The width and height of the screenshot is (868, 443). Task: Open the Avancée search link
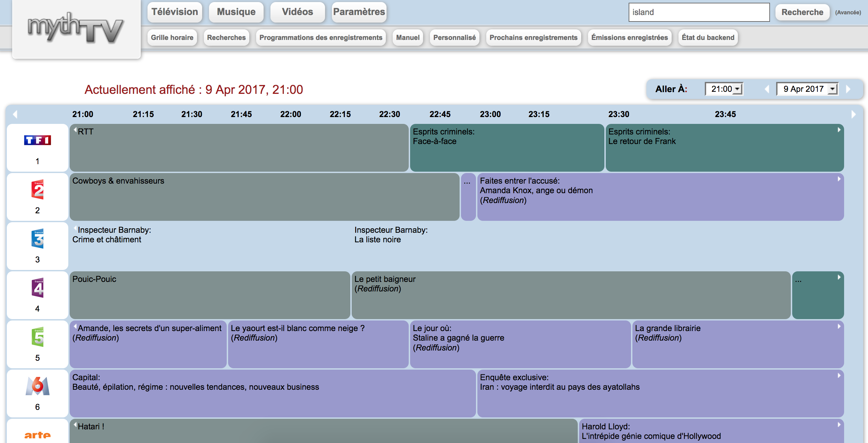[x=848, y=12]
